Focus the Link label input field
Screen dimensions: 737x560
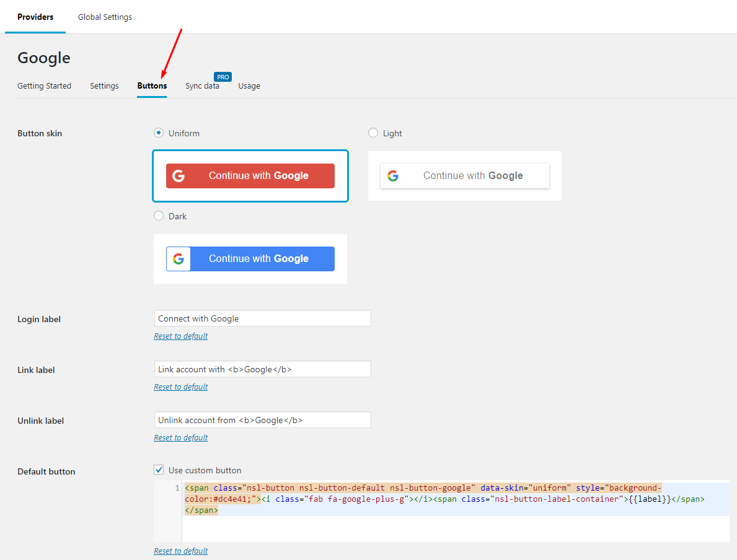[x=262, y=369]
